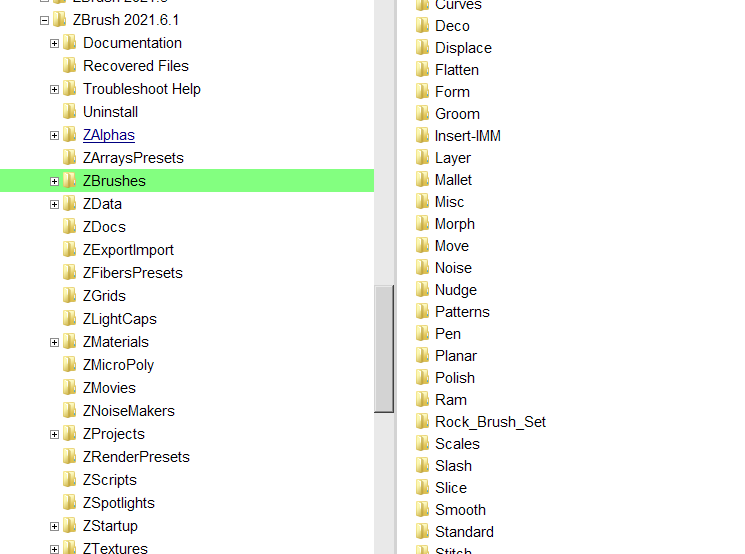745x554 pixels.
Task: Click the Flatten folder icon
Action: pos(422,69)
